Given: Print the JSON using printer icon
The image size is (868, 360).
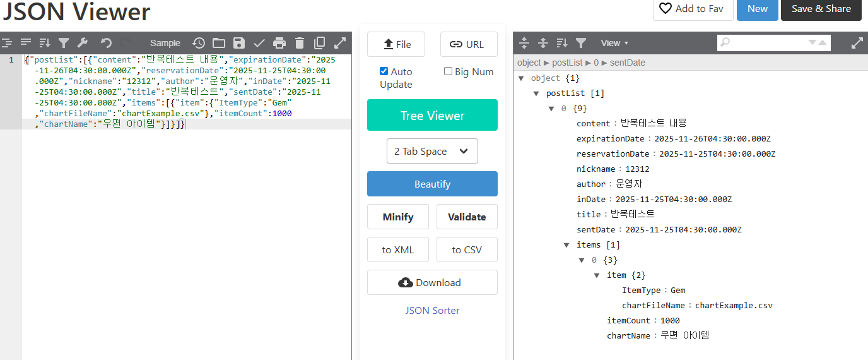Looking at the screenshot, I should tap(279, 43).
